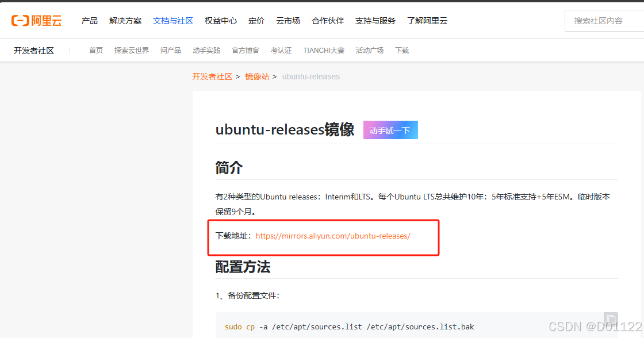The image size is (644, 338).
Task: Open the 云市场 menu
Action: (288, 21)
